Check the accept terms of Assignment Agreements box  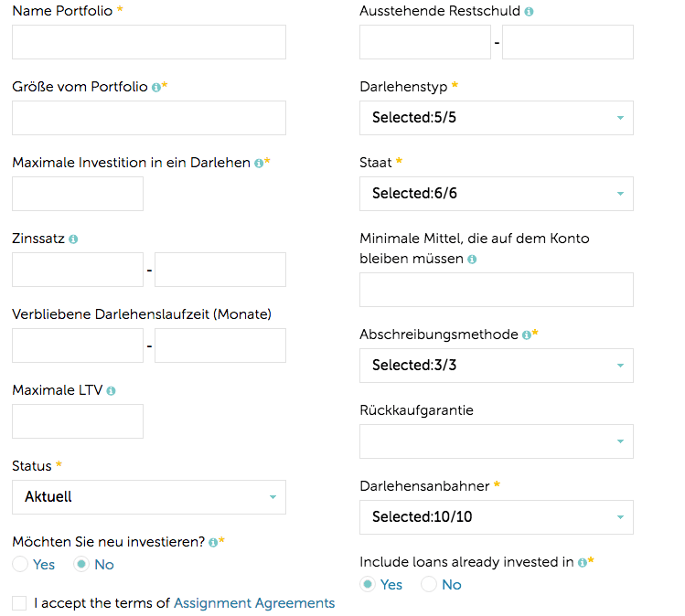(x=19, y=603)
